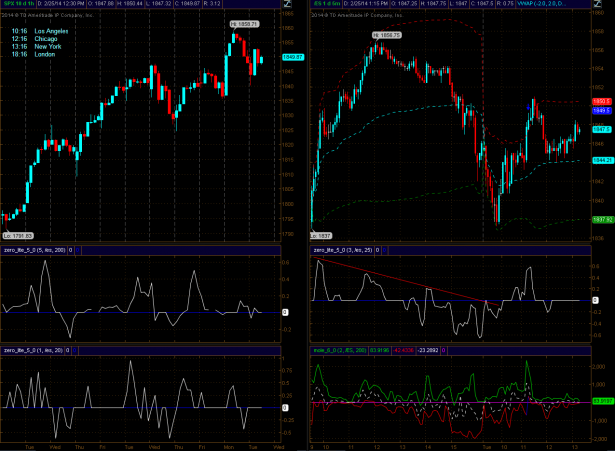Click the SPX 10 d 1h symbol label
Image resolution: width=615 pixels, height=451 pixels.
click(x=19, y=5)
